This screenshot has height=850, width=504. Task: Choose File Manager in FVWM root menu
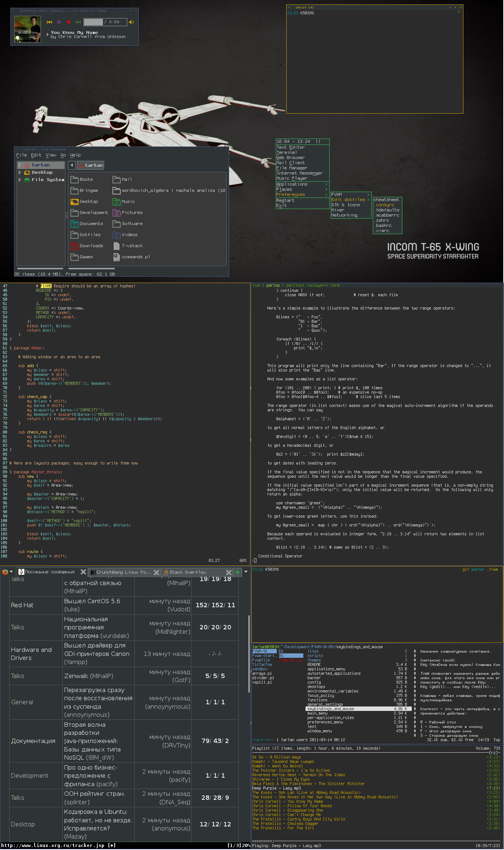(303, 168)
